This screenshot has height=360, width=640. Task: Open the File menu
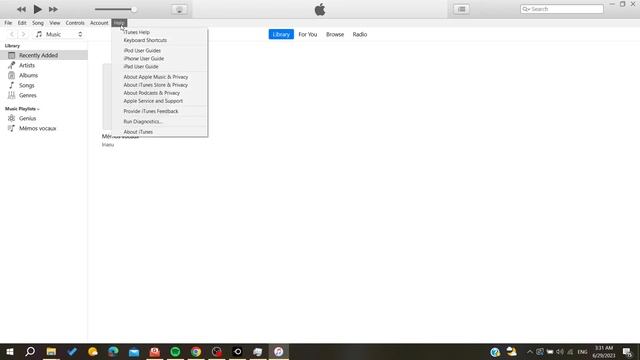(x=8, y=23)
